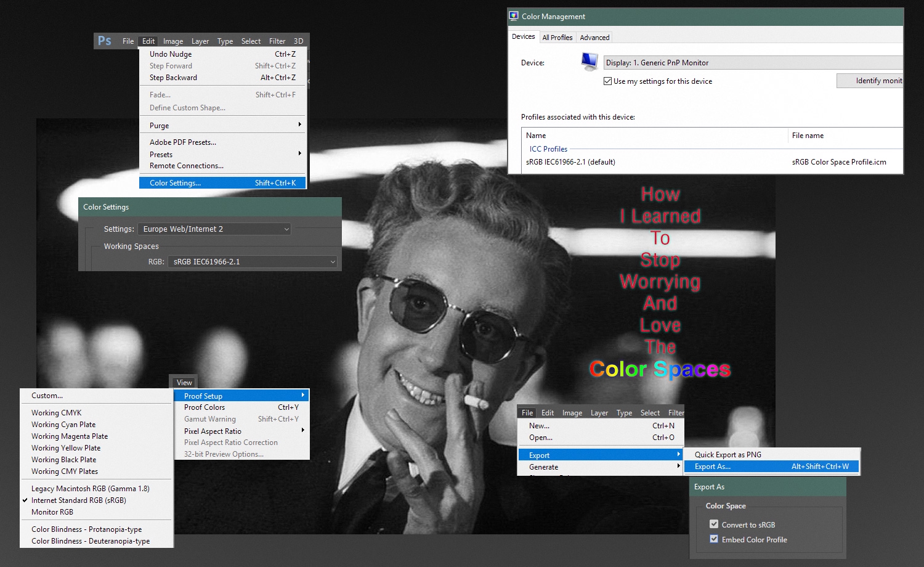This screenshot has height=567, width=924.
Task: Click the Identify monitors button
Action: pyautogui.click(x=870, y=81)
